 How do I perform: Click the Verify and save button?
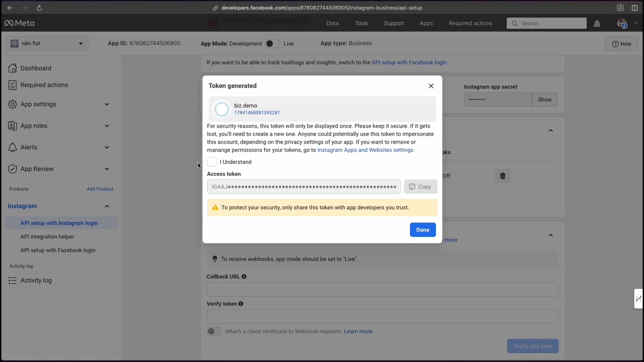tap(533, 346)
